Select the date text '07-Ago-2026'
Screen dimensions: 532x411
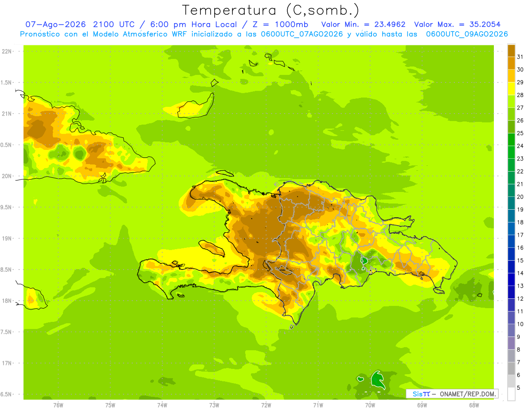[55, 24]
